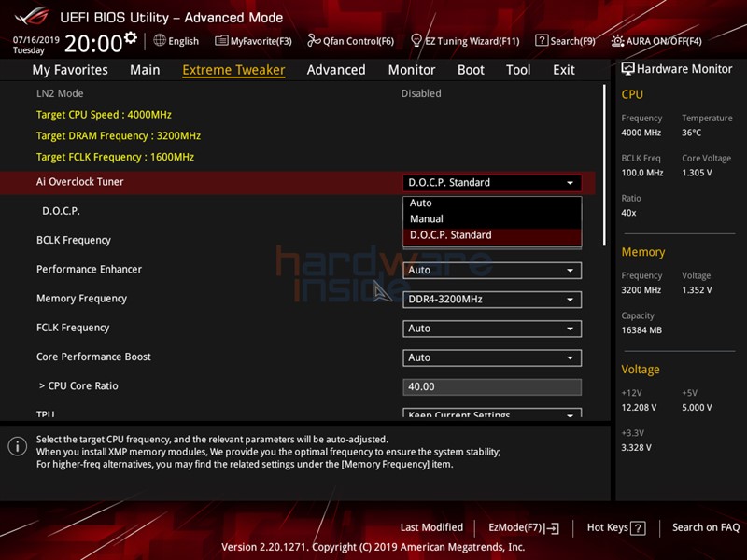Click the settings list scrollbar
747x560 pixels.
(604, 165)
